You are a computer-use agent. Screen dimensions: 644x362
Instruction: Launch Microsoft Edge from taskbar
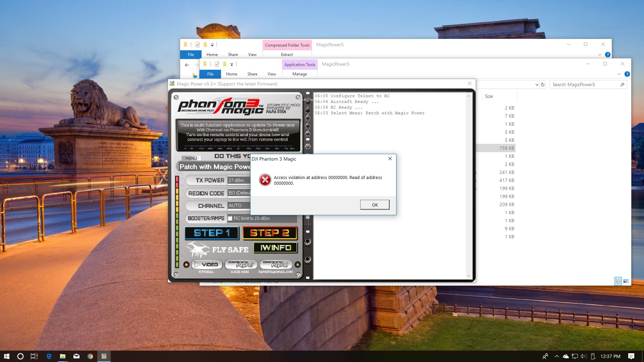click(49, 356)
